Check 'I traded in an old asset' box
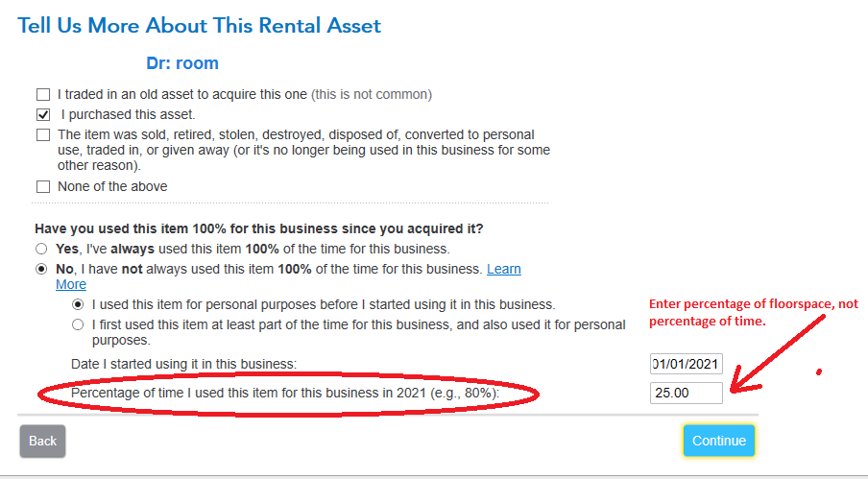 (43, 95)
